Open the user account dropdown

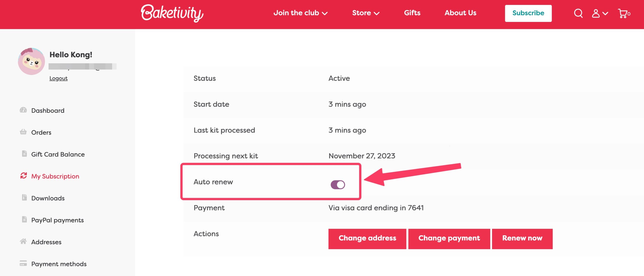(599, 13)
